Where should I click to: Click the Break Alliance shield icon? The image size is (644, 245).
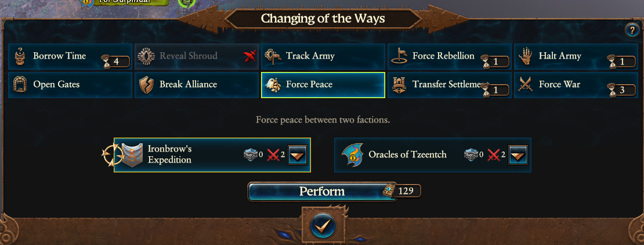click(x=146, y=85)
